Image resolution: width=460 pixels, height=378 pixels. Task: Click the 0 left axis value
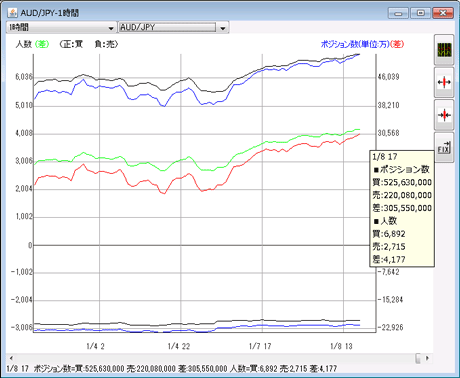tap(30, 245)
